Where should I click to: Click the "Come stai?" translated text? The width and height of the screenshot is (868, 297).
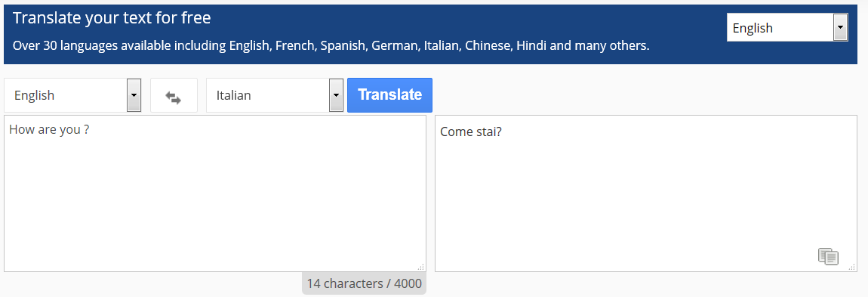click(x=471, y=132)
